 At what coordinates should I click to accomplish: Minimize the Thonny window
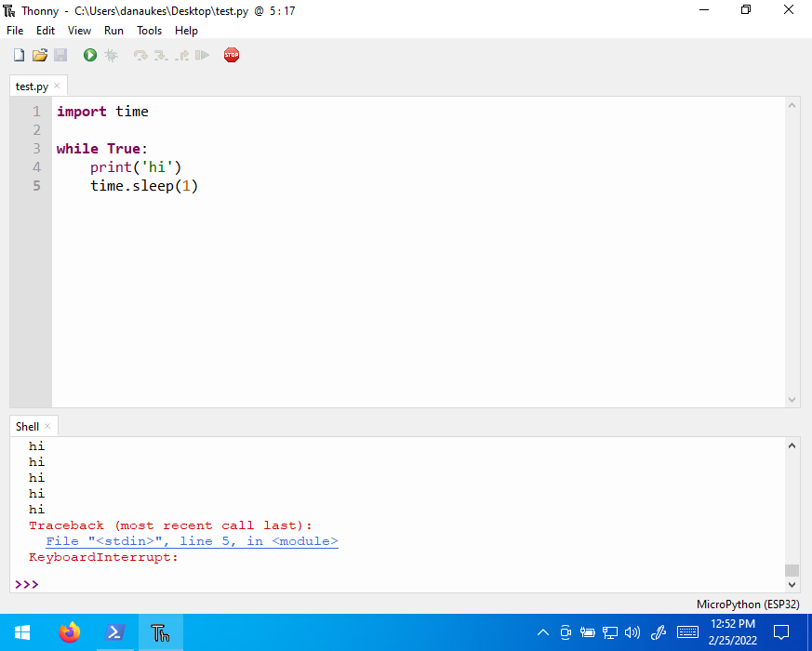click(x=703, y=10)
